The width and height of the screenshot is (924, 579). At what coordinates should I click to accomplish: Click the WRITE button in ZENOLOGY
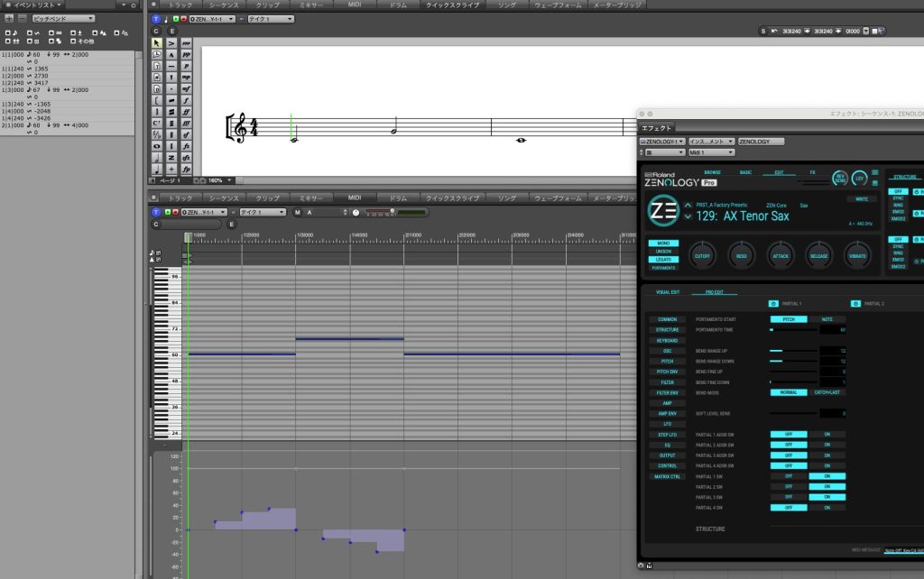click(862, 198)
